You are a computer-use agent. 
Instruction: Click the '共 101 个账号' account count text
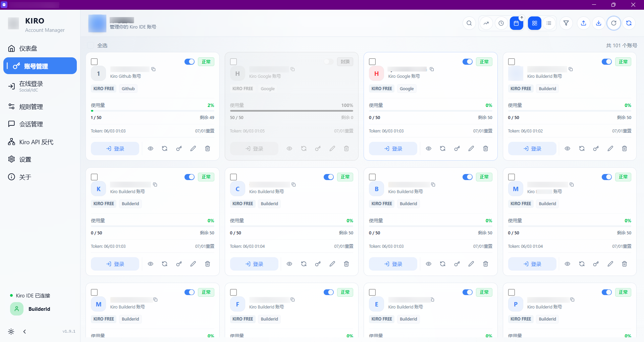[622, 45]
